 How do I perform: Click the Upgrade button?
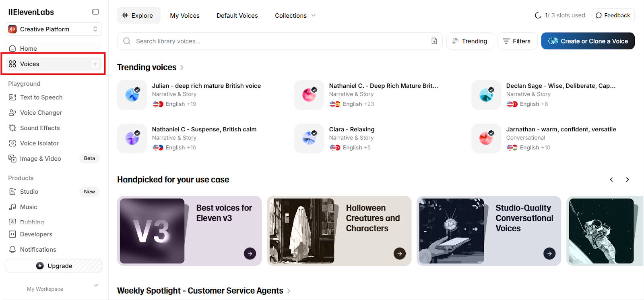(x=54, y=266)
